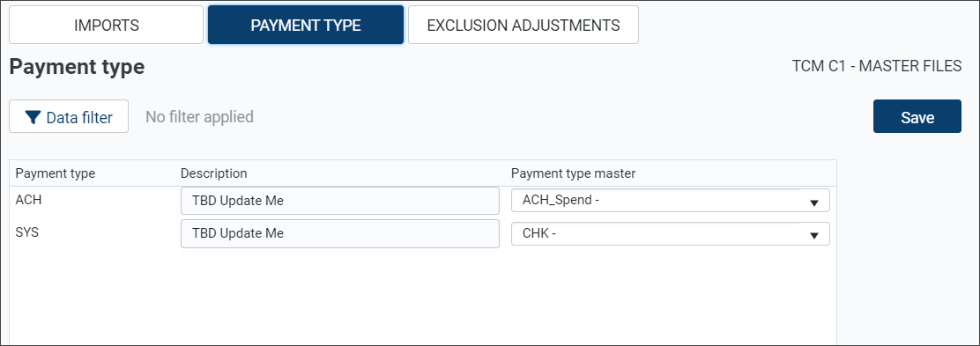Click the 'No filter applied' status text
Screen dimensions: 980x346
(x=199, y=117)
